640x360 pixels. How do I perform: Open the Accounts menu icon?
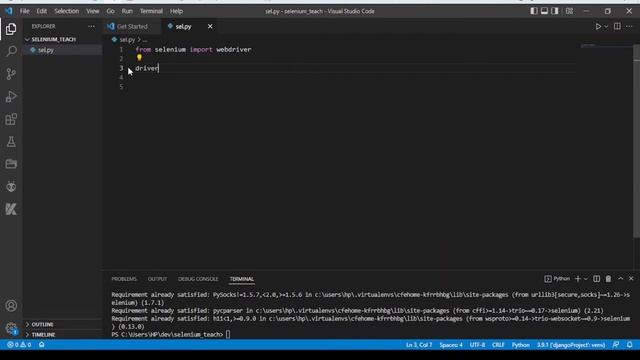[11, 305]
